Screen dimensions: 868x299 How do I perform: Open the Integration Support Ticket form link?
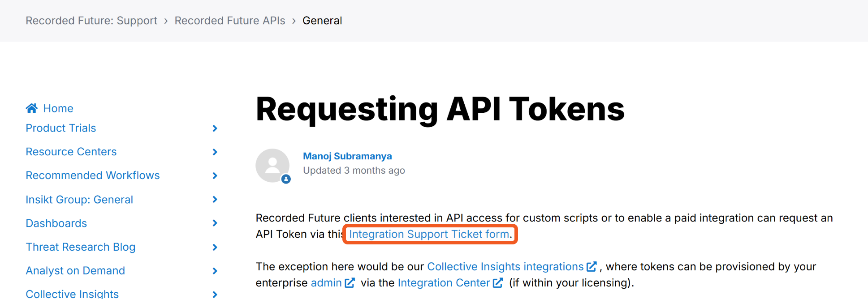click(x=429, y=234)
